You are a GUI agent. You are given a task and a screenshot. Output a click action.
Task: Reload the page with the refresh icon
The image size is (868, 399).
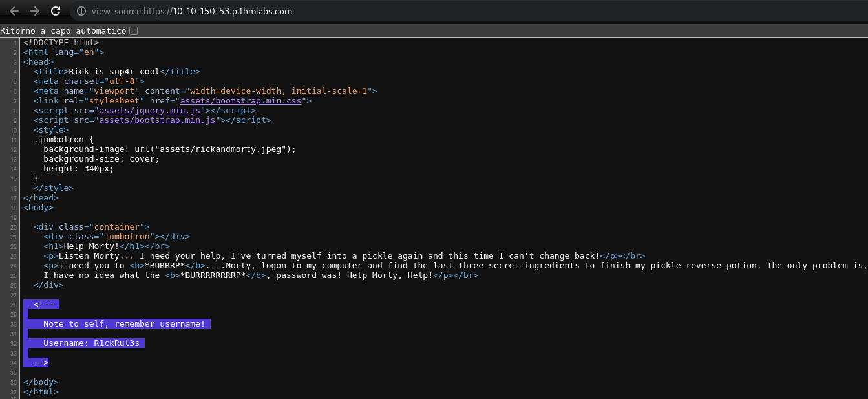[x=56, y=11]
